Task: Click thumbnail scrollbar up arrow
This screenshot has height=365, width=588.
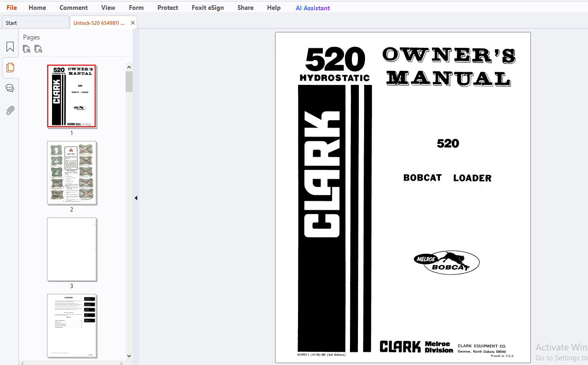Action: click(129, 67)
